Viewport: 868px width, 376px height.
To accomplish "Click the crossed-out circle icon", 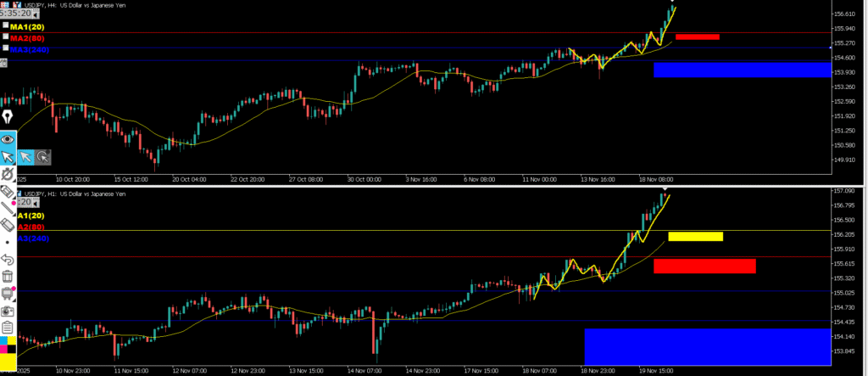I will coord(8,174).
